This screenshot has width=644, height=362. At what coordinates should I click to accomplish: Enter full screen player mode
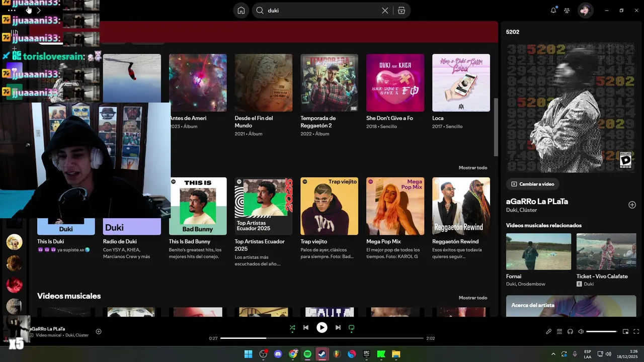(636, 332)
